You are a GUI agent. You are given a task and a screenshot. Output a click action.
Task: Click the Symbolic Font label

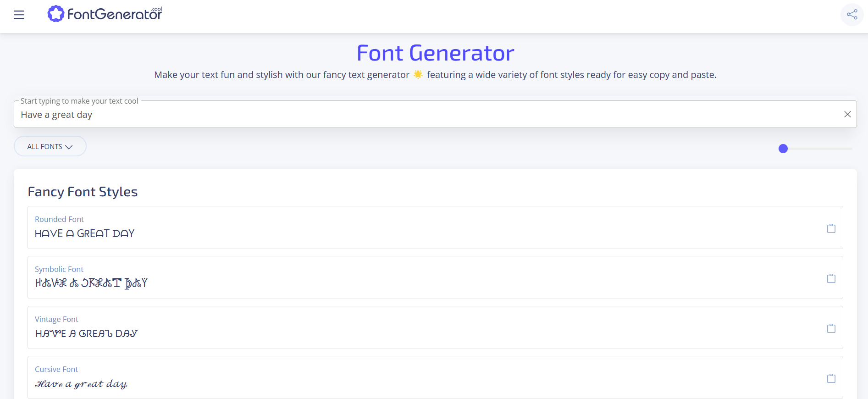(59, 269)
